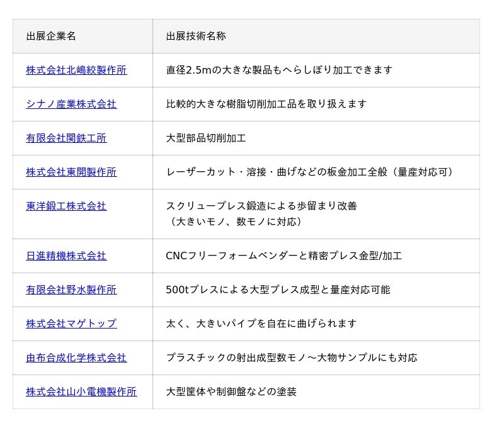
Task: Click the 有限会社野水製作所 link
Action: click(71, 290)
